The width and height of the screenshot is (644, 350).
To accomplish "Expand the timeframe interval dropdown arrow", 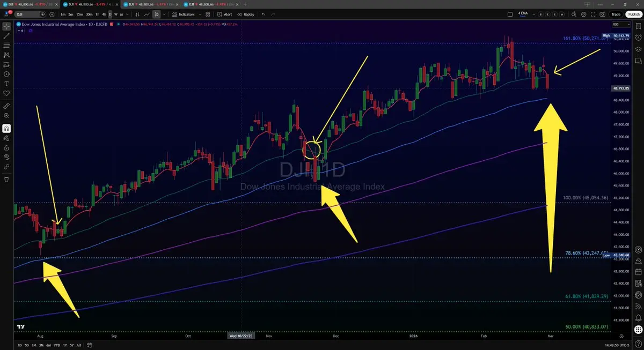I will tap(127, 14).
